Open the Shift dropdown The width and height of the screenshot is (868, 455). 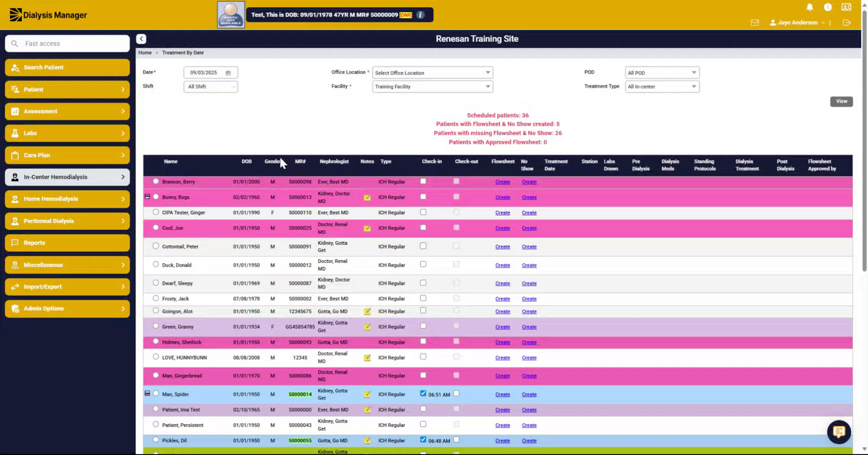[210, 86]
